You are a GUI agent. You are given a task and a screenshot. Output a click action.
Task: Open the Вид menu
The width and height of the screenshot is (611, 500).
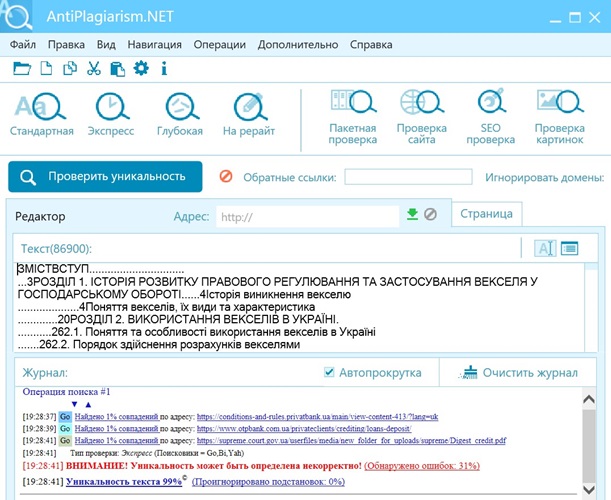[106, 44]
